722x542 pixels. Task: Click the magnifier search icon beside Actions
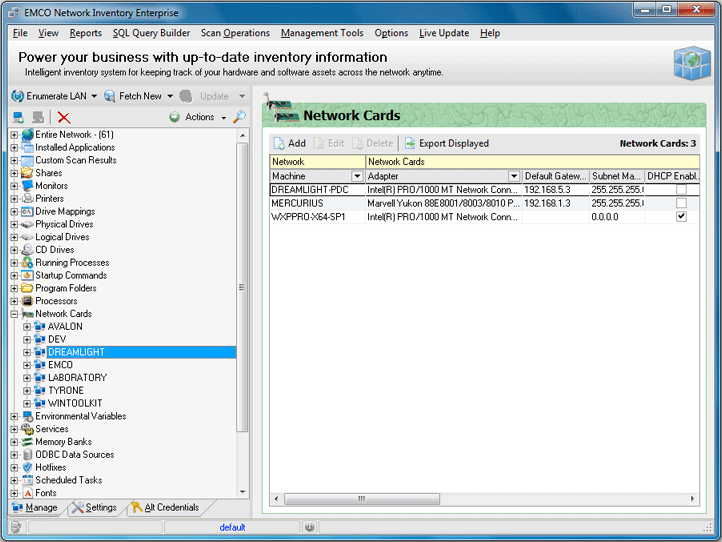tap(239, 117)
